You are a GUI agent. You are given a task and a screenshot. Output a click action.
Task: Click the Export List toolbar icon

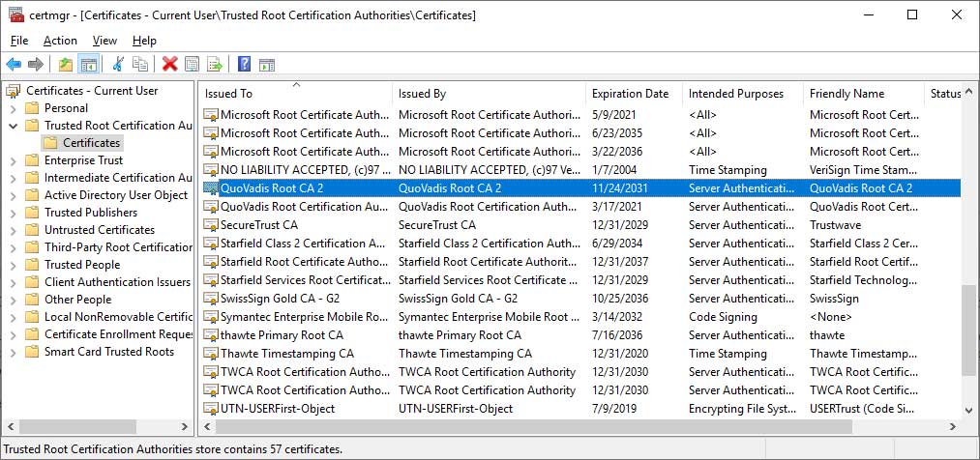pos(215,65)
